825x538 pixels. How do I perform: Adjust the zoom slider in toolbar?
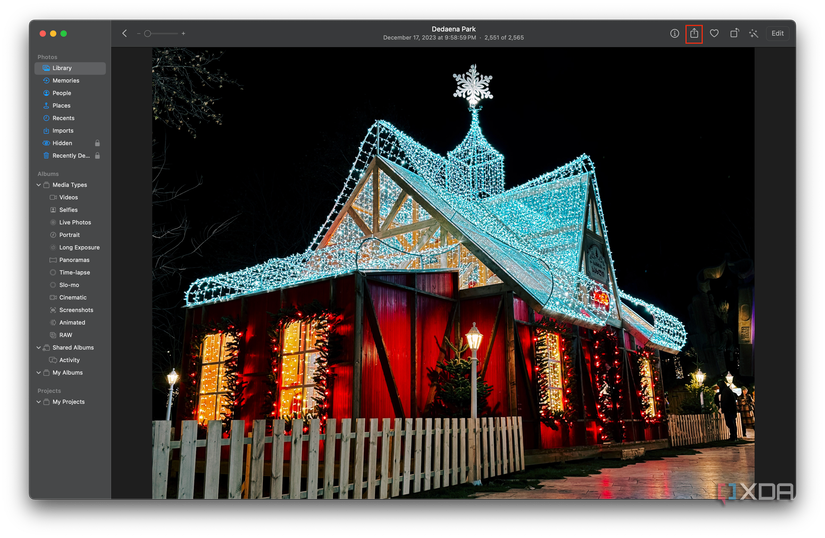(x=161, y=34)
